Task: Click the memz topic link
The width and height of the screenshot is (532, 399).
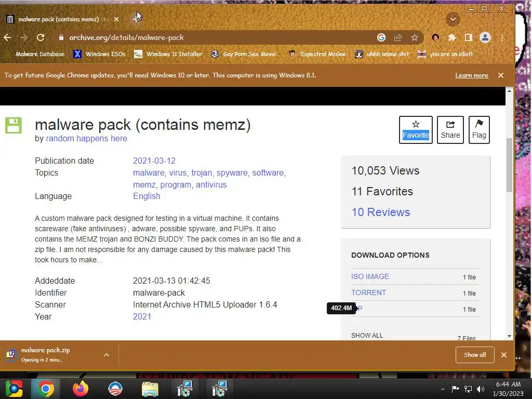Action: click(144, 185)
